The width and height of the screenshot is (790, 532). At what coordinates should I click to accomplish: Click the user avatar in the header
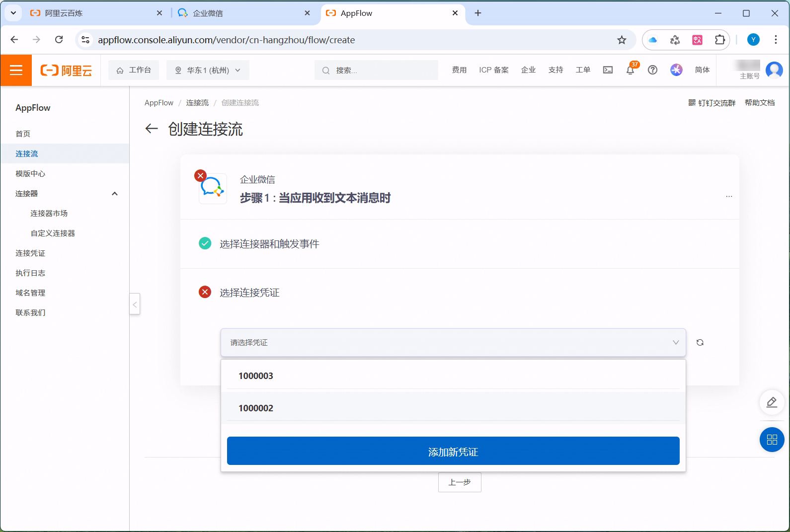click(x=774, y=70)
